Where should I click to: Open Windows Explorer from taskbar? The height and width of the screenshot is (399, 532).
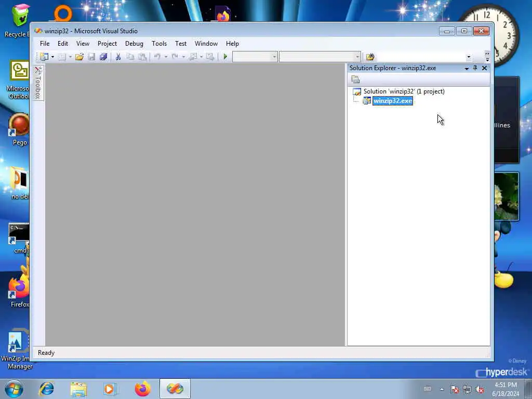tap(79, 389)
